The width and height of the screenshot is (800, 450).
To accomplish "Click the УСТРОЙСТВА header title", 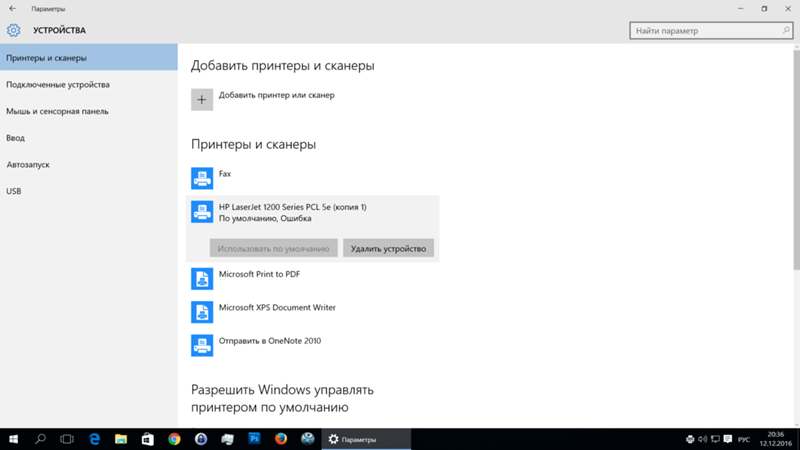I will click(x=59, y=30).
